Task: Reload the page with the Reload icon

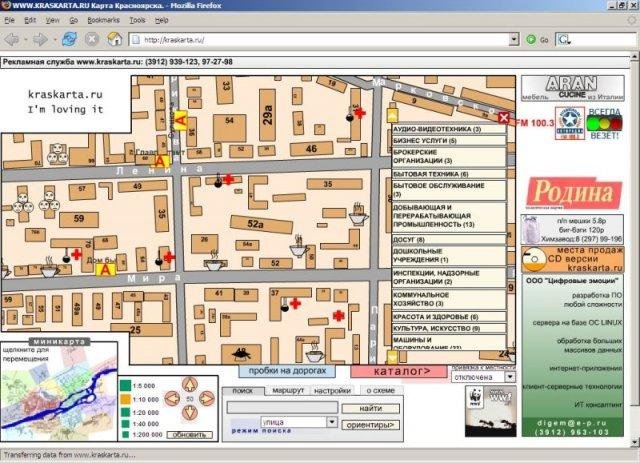Action: click(x=70, y=39)
